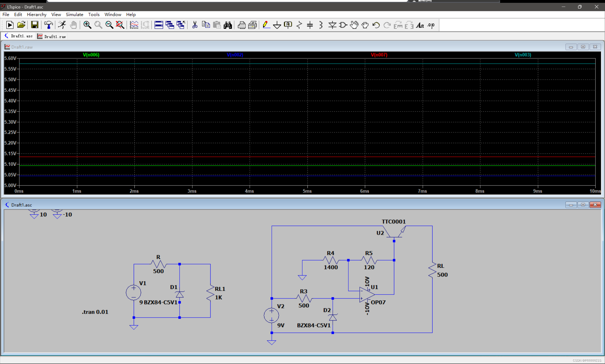This screenshot has width=605, height=364.
Task: Click the Run simulation running-man icon
Action: click(x=62, y=25)
